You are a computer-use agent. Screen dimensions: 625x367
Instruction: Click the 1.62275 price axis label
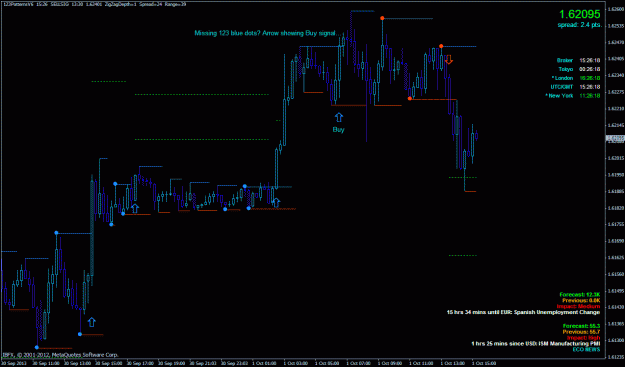616,92
